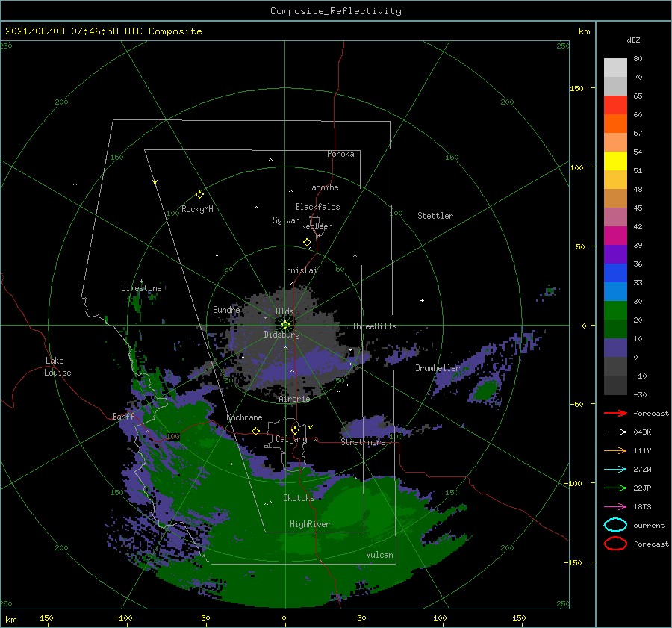Click the Composite_Reflectivity title text
672x628 pixels.
pos(335,11)
